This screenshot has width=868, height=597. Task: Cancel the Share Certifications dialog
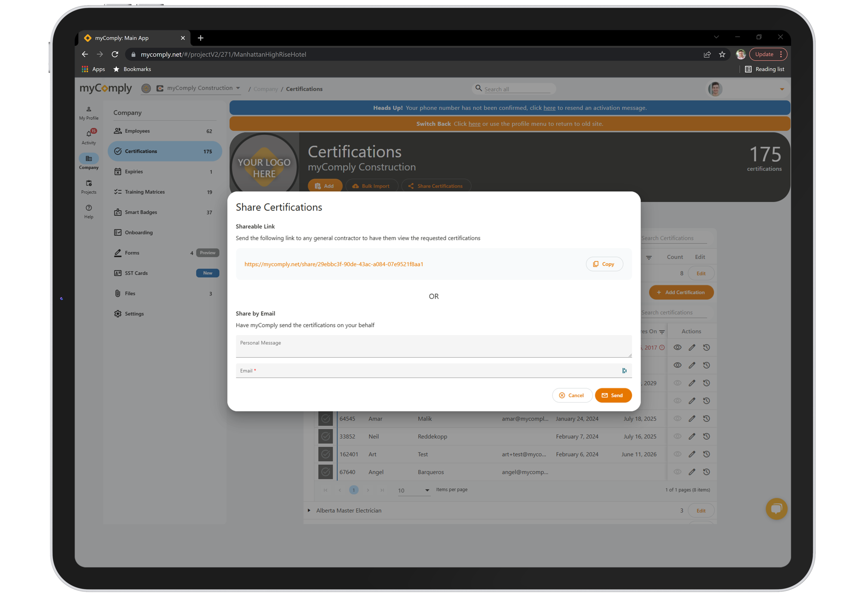click(572, 396)
